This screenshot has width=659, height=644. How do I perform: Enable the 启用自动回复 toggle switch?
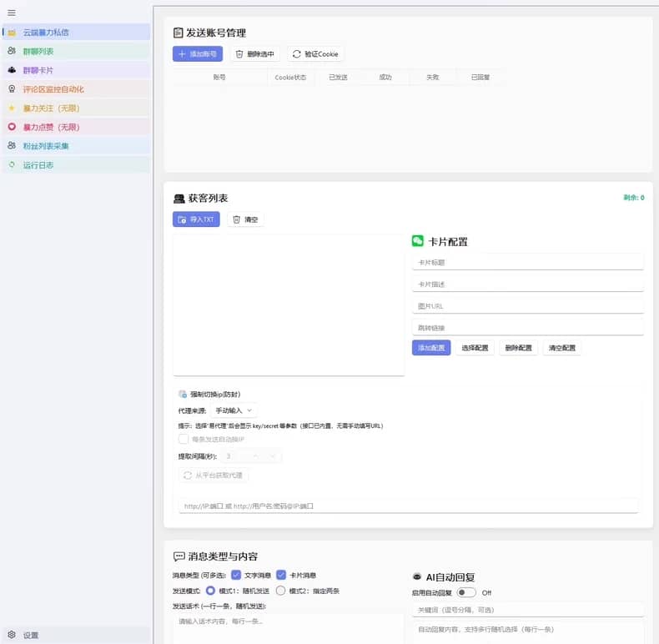tap(465, 592)
